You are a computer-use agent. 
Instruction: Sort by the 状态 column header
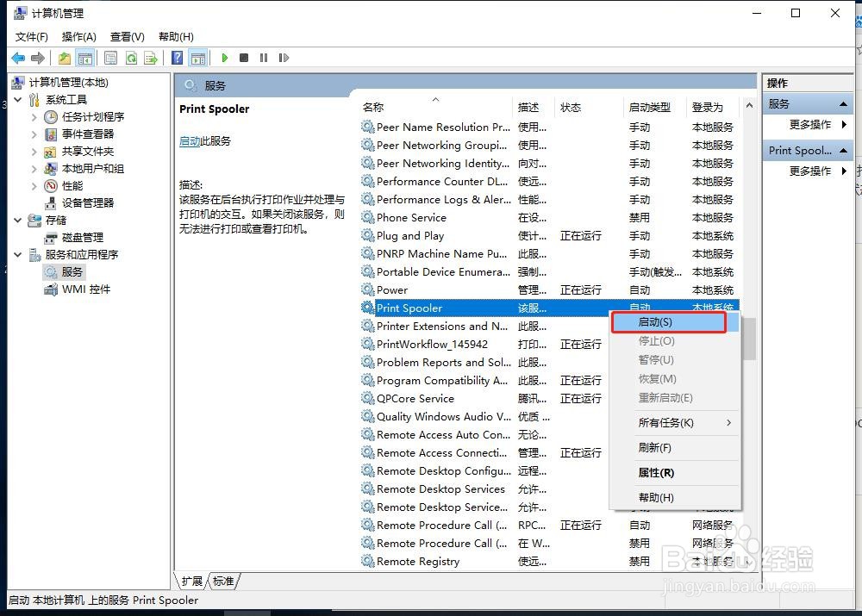(x=590, y=107)
